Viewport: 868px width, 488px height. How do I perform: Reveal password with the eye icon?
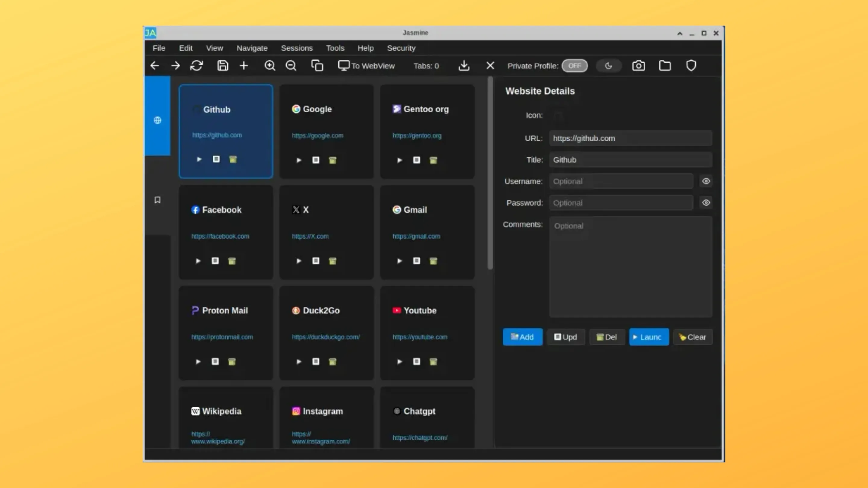click(706, 203)
